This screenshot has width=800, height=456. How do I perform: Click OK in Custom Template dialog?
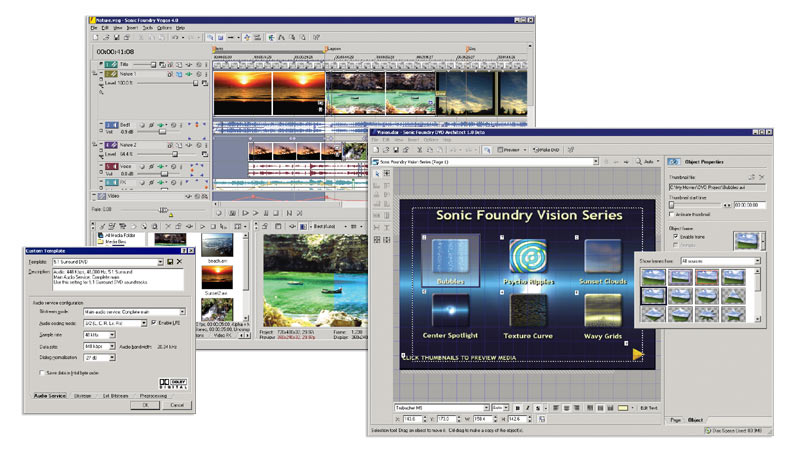click(145, 405)
